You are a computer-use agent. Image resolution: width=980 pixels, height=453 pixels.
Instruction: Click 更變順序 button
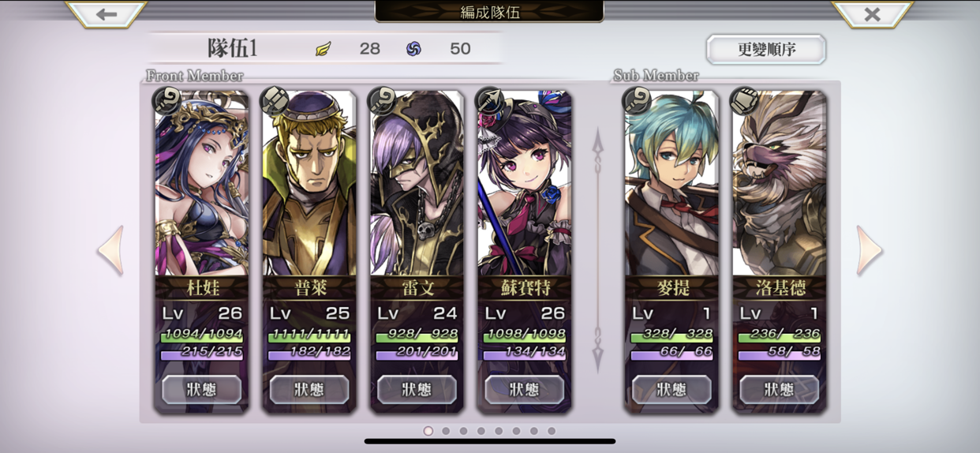pos(766,49)
